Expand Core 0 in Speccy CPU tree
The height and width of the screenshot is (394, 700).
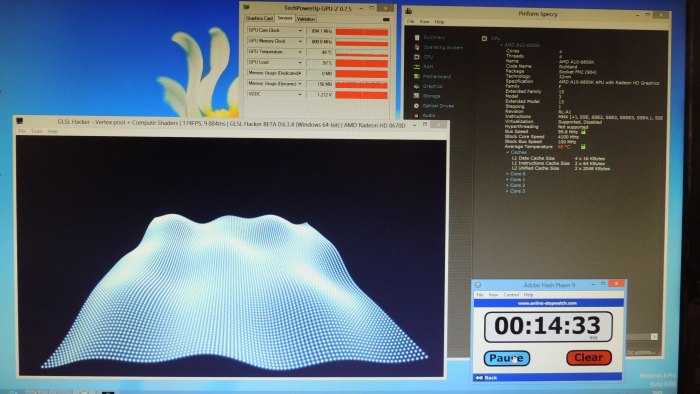click(508, 174)
